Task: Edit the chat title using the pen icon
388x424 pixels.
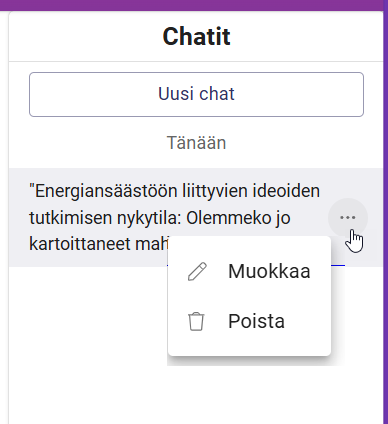Action: pos(197,271)
